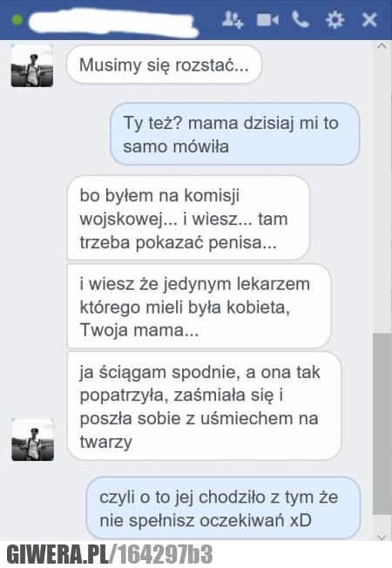Image resolution: width=392 pixels, height=568 pixels.
Task: Start a video call
Action: [267, 19]
